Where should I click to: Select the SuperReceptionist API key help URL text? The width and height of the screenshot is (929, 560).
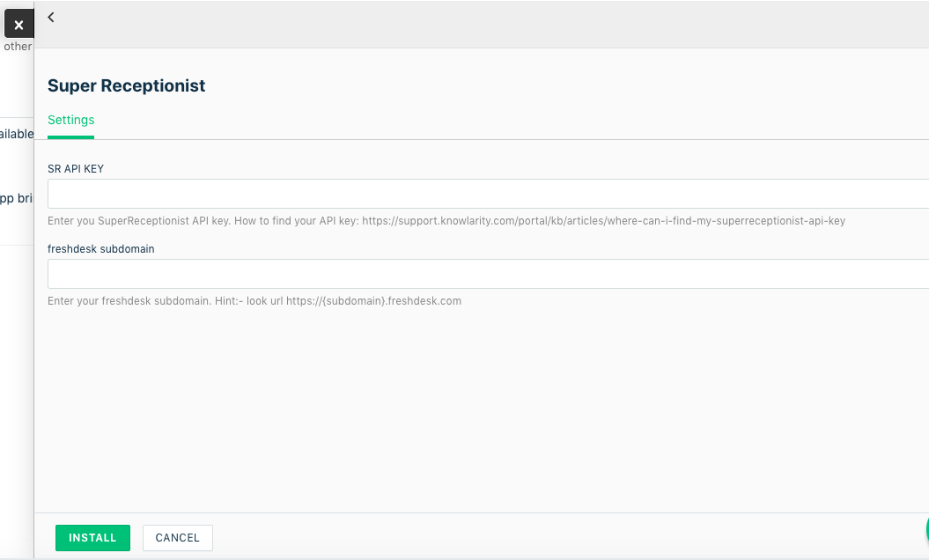click(x=603, y=221)
